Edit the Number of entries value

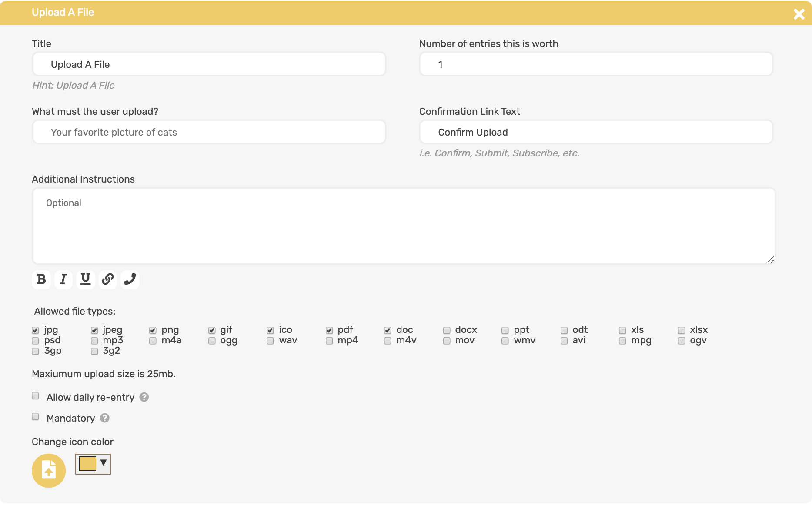pos(595,64)
